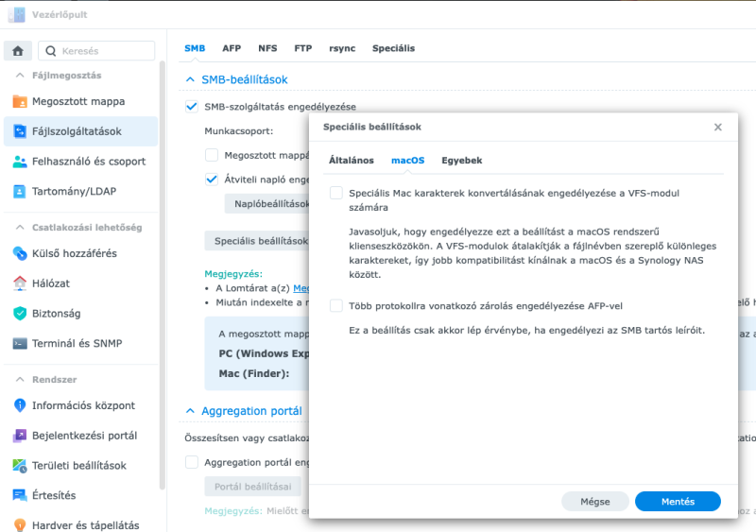Click Terminál és SNMP label
Screen dimensions: 756x532
point(77,343)
